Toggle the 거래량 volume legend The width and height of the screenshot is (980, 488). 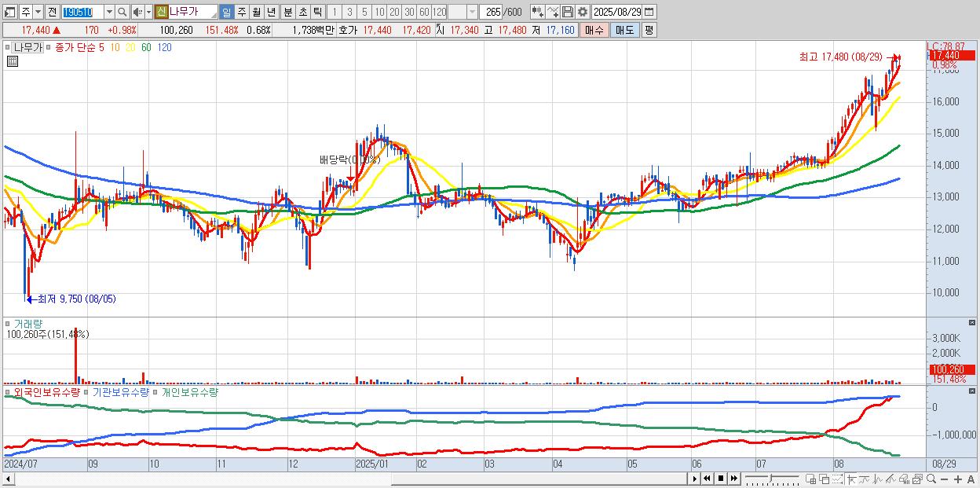click(28, 323)
